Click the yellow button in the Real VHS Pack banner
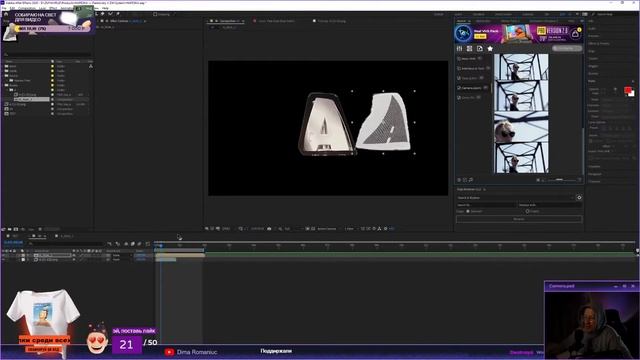This screenshot has width=640, height=360. 480,36
